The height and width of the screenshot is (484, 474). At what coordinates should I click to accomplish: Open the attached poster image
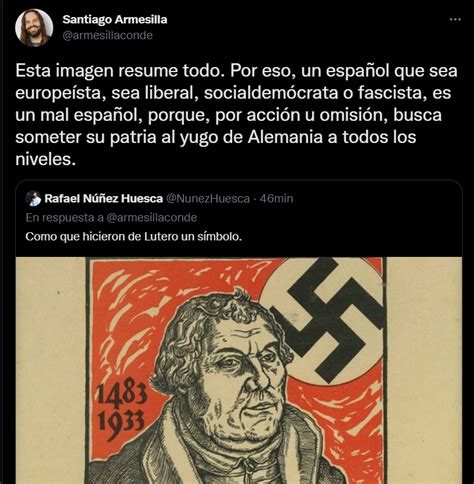[x=239, y=370]
